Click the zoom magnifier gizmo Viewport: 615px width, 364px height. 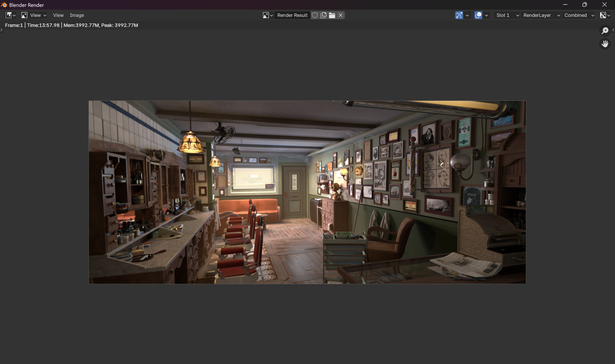pos(605,30)
